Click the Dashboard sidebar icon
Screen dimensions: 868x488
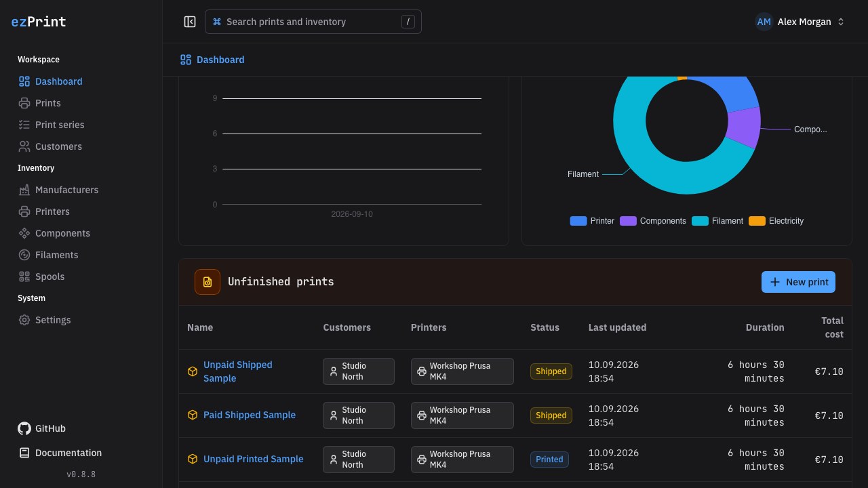tap(24, 81)
